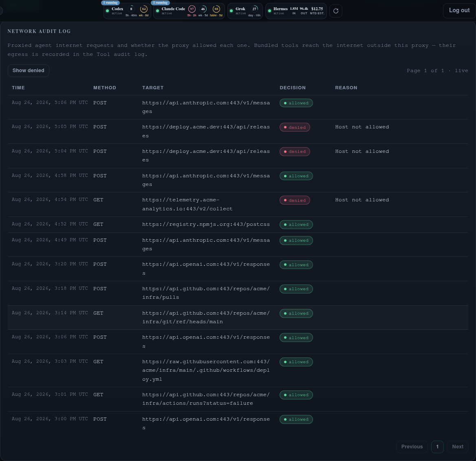
Task: Click the actions/runs?status=failure target URL
Action: (x=206, y=399)
